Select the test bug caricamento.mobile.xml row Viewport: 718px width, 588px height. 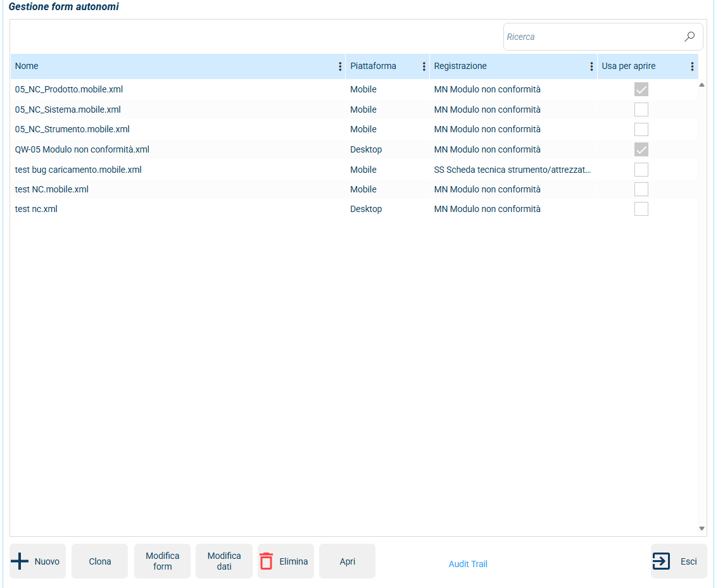(x=79, y=170)
